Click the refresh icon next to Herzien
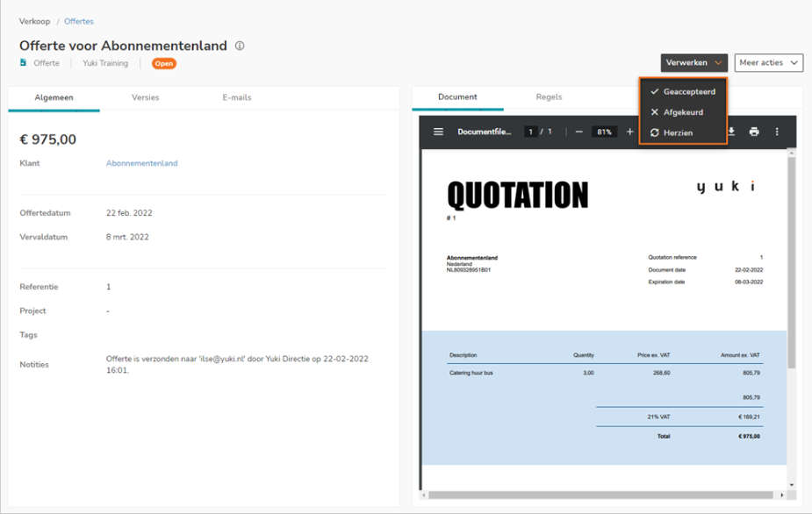The height and width of the screenshot is (514, 812). tap(655, 132)
